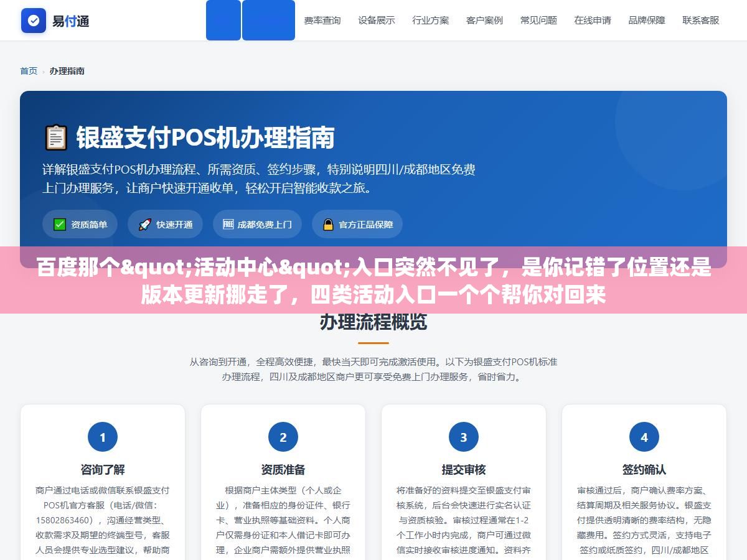Click the 易付通 logo shield icon

point(34,21)
